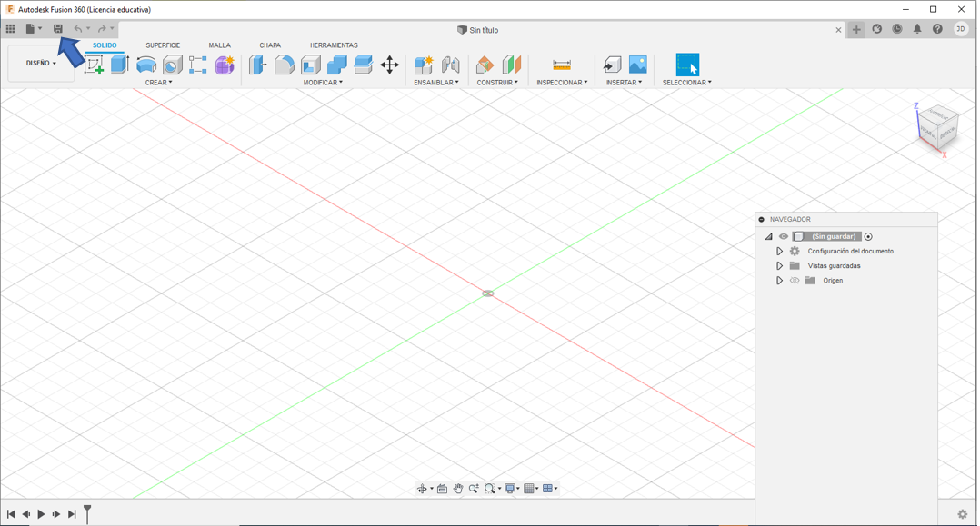980x526 pixels.
Task: Open the ENSAMBLAR dropdown menu
Action: [x=436, y=83]
